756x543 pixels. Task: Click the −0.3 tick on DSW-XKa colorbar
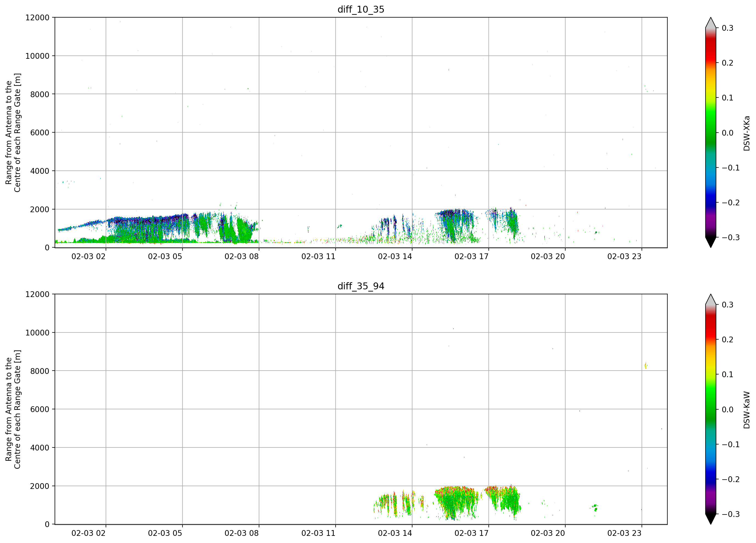tap(731, 238)
